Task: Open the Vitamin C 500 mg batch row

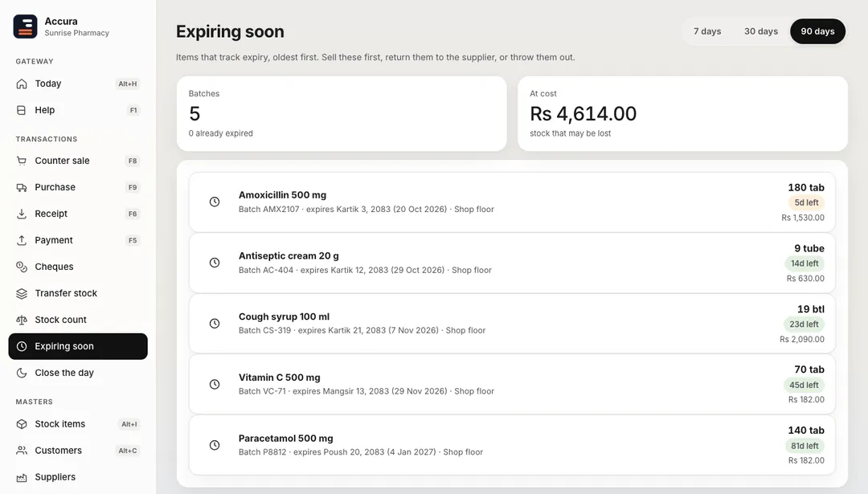Action: [x=512, y=385]
